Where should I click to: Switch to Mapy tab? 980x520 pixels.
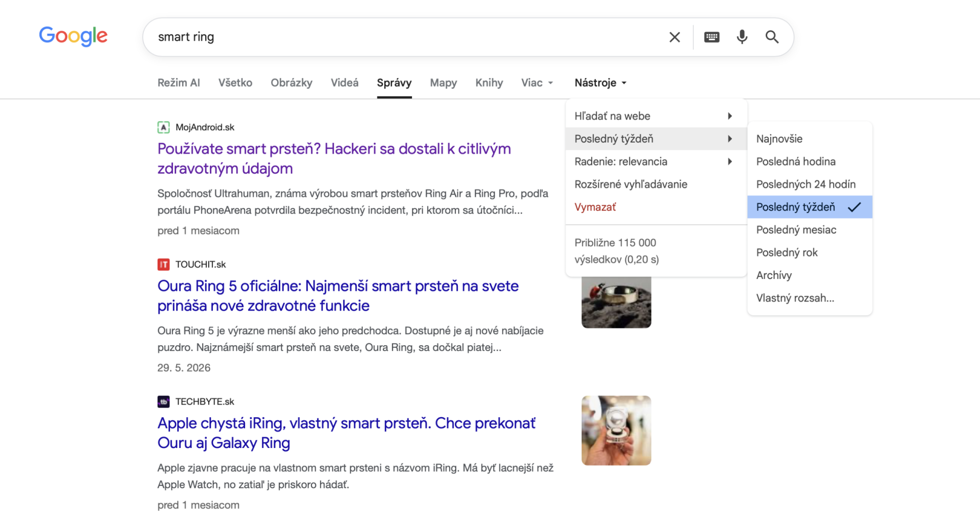(x=444, y=83)
